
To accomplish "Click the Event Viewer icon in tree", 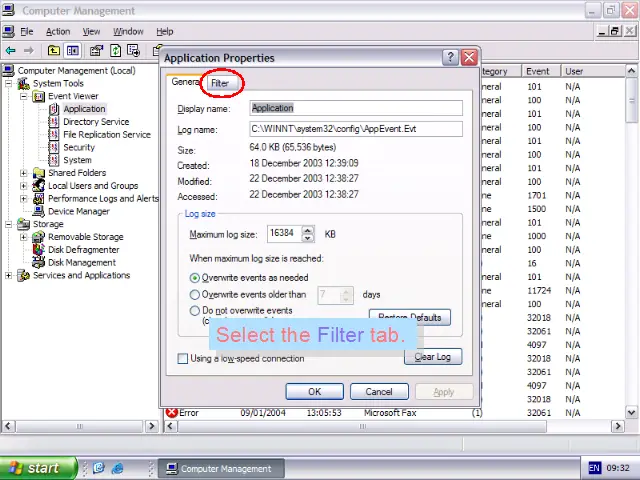I will 38,96.
